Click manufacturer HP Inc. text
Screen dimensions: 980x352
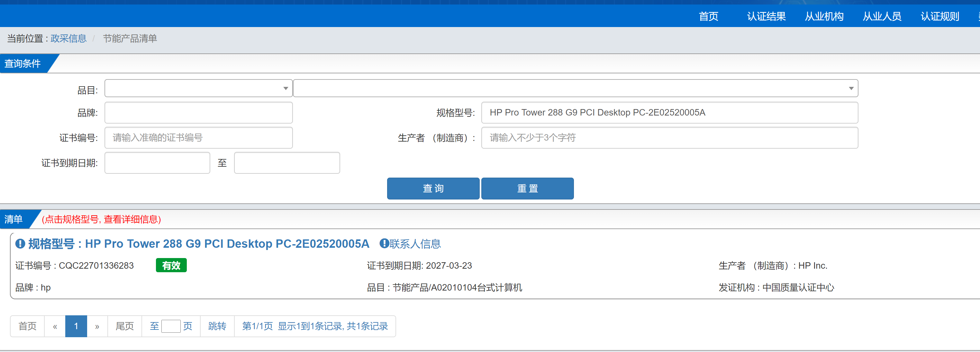click(x=812, y=265)
